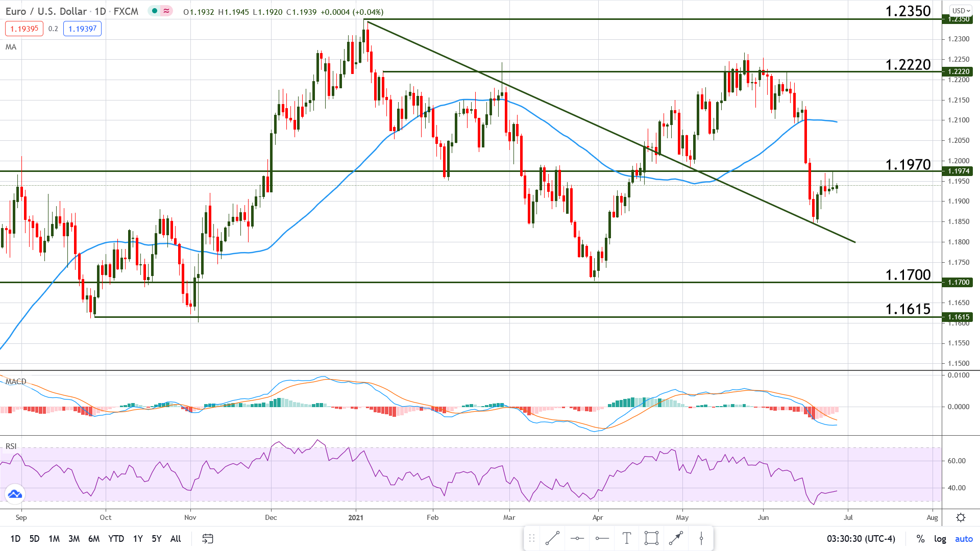Open chart settings gear icon
This screenshot has height=551, width=980.
click(961, 518)
